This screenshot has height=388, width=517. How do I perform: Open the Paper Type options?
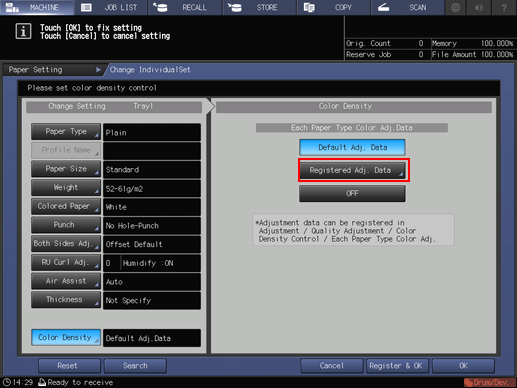(66, 132)
